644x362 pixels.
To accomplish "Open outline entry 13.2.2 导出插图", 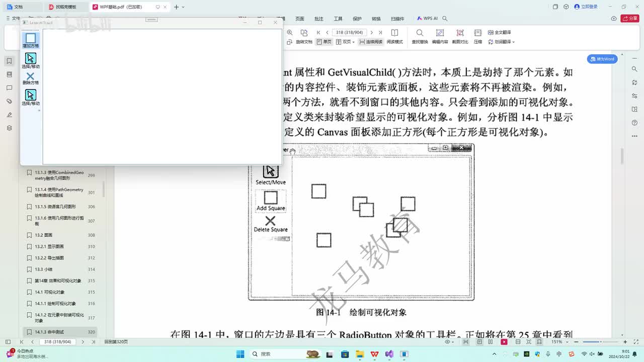I will click(60, 258).
